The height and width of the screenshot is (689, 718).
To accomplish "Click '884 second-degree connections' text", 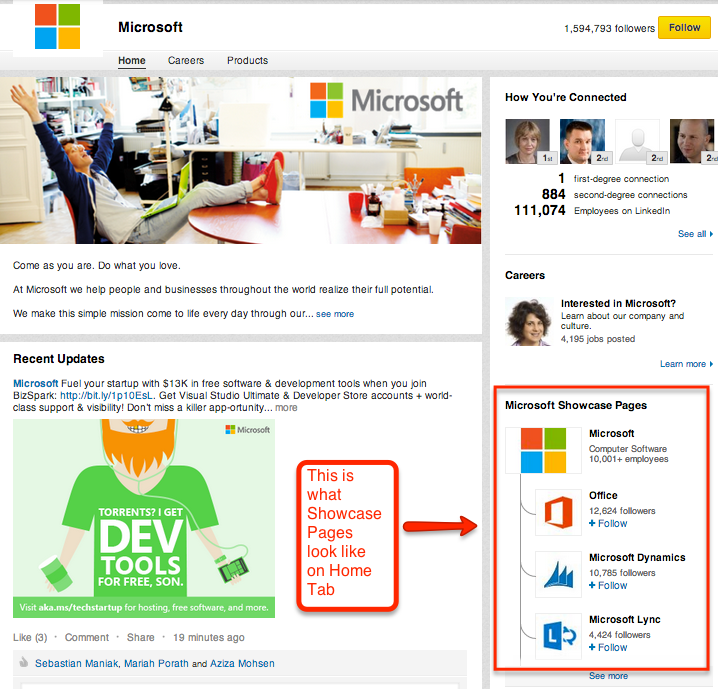I will [x=615, y=195].
